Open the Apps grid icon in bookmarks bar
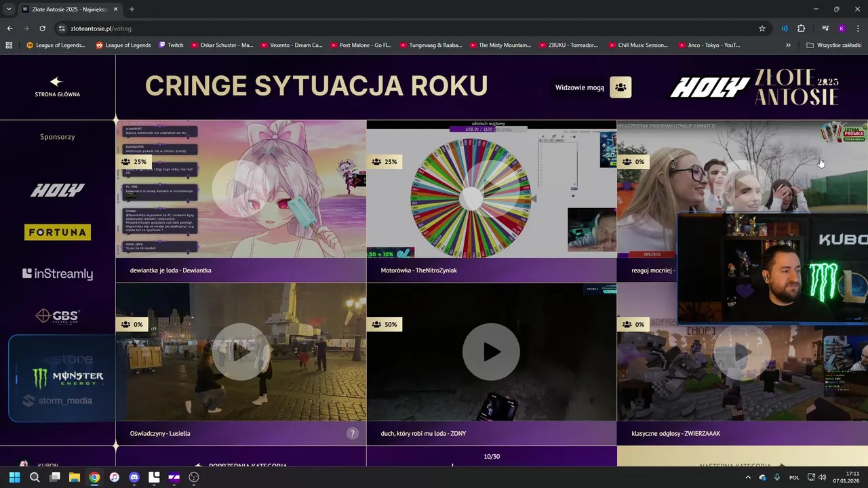Image resolution: width=868 pixels, height=488 pixels. tap(9, 45)
